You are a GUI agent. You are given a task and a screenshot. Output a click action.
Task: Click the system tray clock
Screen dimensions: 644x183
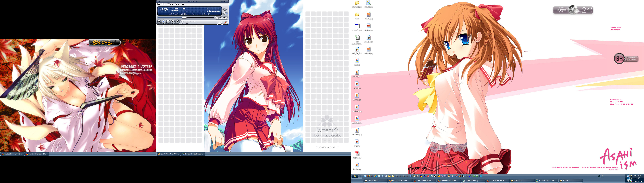(637, 179)
